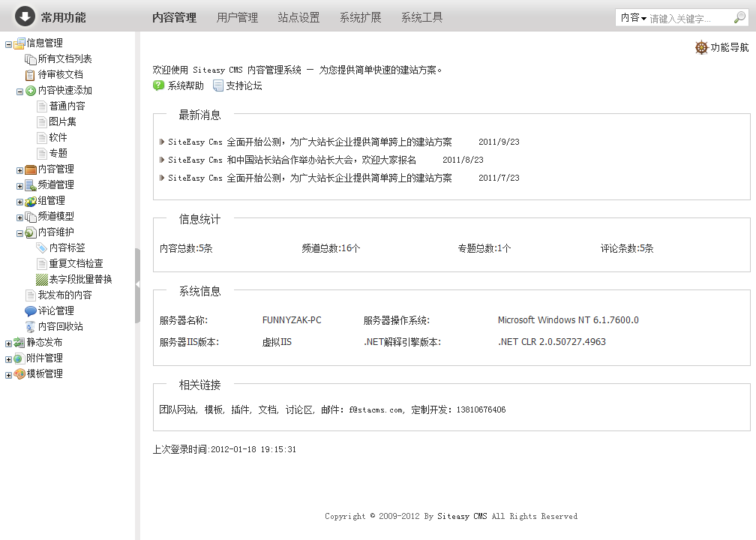Viewport: 756px width, 540px height.
Task: Click the page icon next to 图片集
Action: point(42,122)
